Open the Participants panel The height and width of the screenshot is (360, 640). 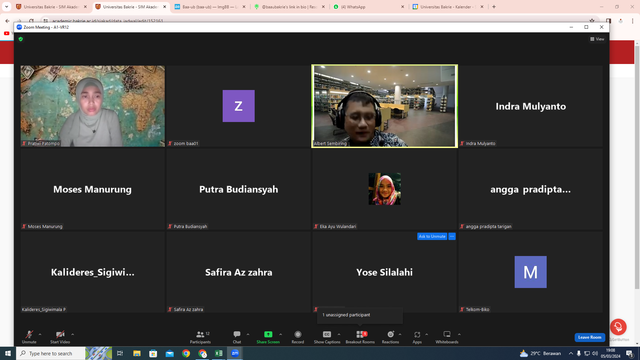click(200, 337)
